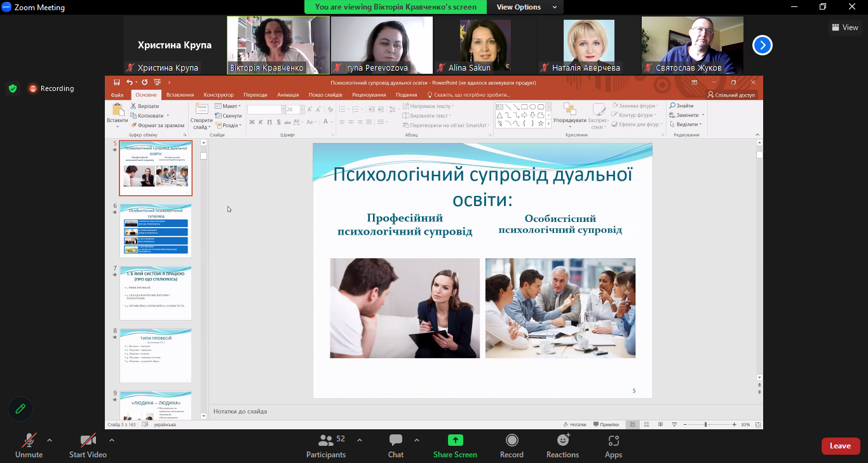
Task: Click the Unmute microphone icon
Action: [x=29, y=440]
